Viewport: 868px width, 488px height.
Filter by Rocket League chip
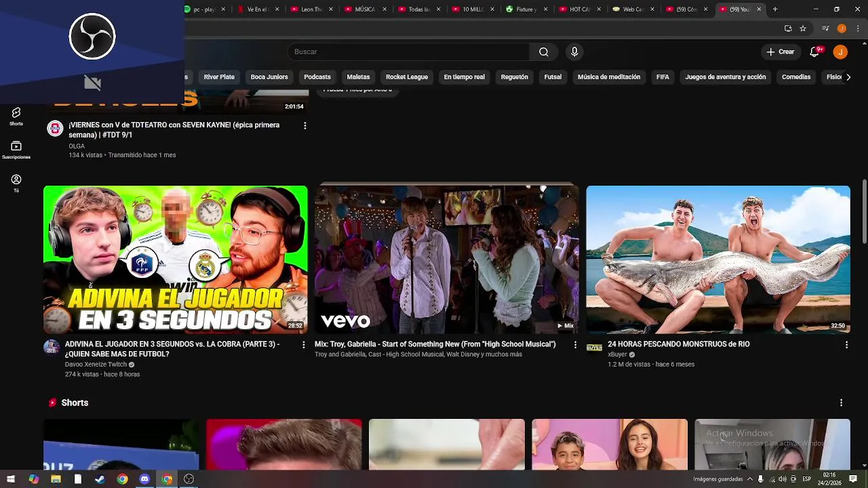[407, 77]
